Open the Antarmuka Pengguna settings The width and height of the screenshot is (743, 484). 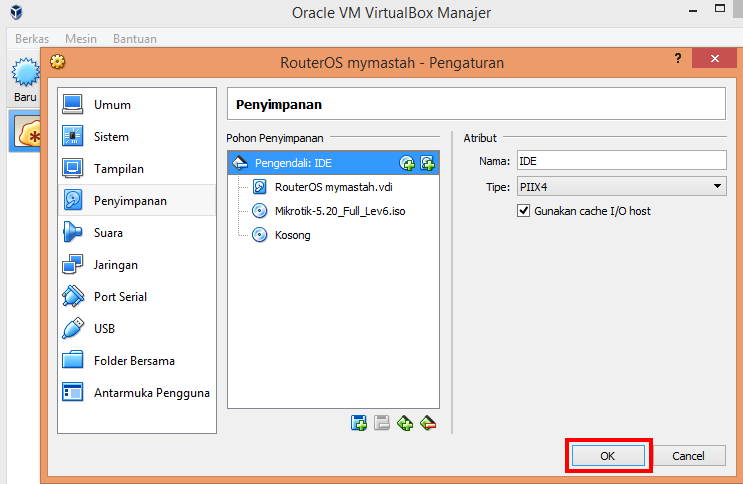click(136, 393)
